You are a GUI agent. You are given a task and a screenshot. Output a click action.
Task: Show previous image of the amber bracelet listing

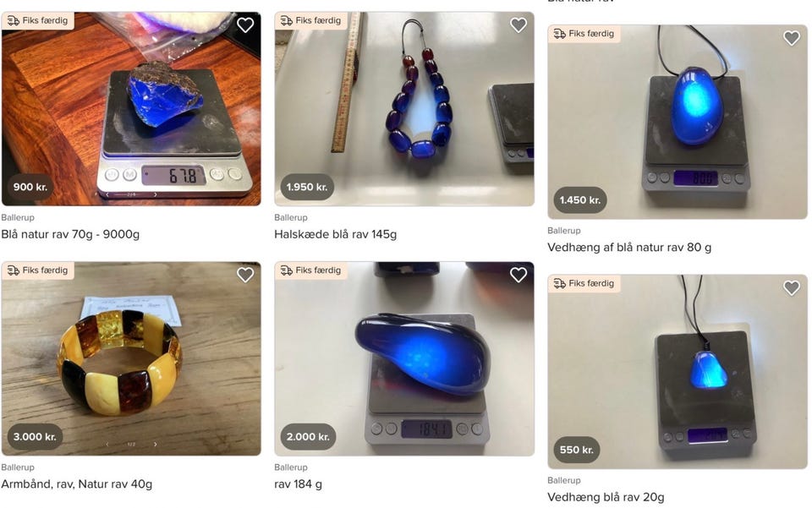[107, 445]
